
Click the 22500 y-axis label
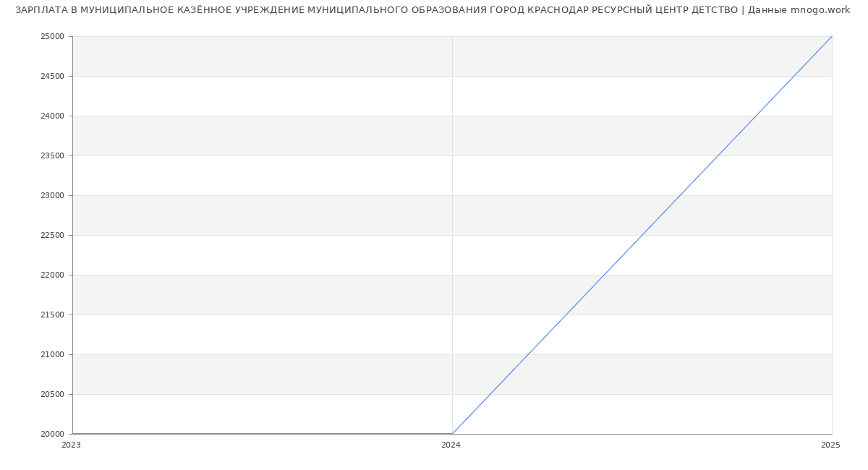click(53, 235)
